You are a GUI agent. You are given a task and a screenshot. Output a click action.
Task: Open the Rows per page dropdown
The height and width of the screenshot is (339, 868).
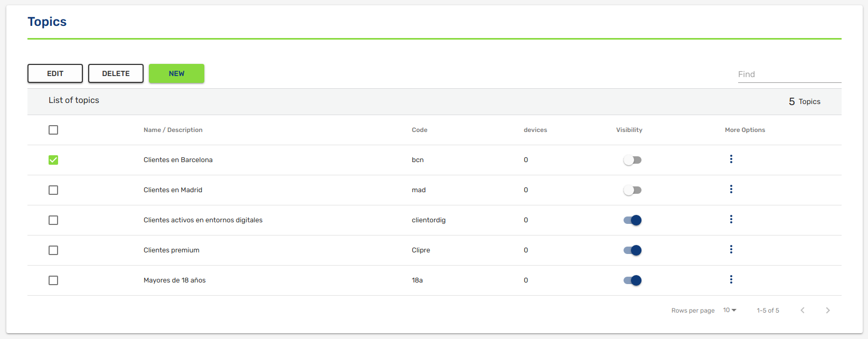tap(730, 310)
